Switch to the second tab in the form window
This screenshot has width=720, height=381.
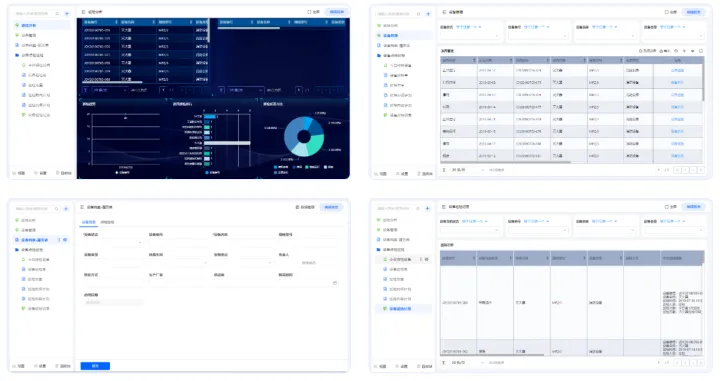pyautogui.click(x=107, y=222)
